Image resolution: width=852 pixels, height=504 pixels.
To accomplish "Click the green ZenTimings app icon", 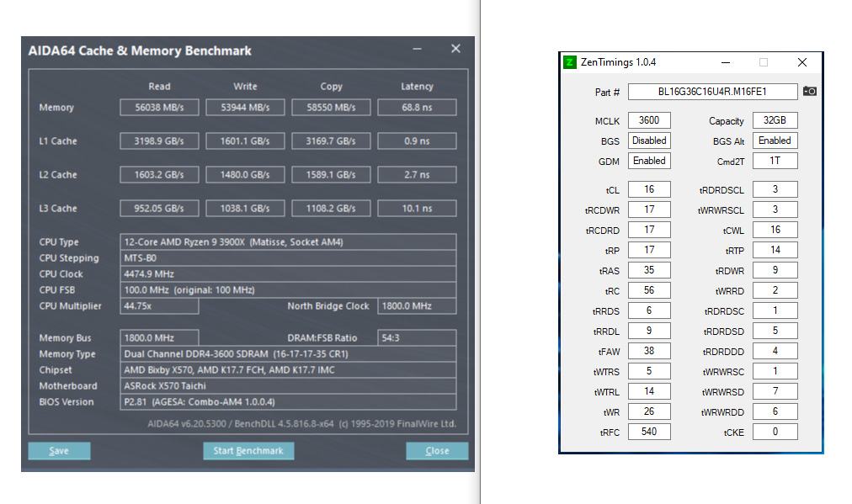I will point(569,62).
